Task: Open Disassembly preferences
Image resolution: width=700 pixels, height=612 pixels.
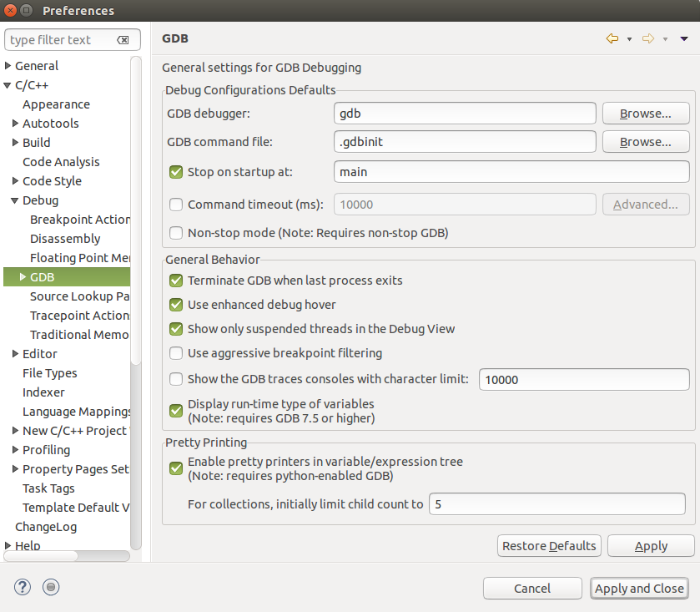Action: point(65,239)
